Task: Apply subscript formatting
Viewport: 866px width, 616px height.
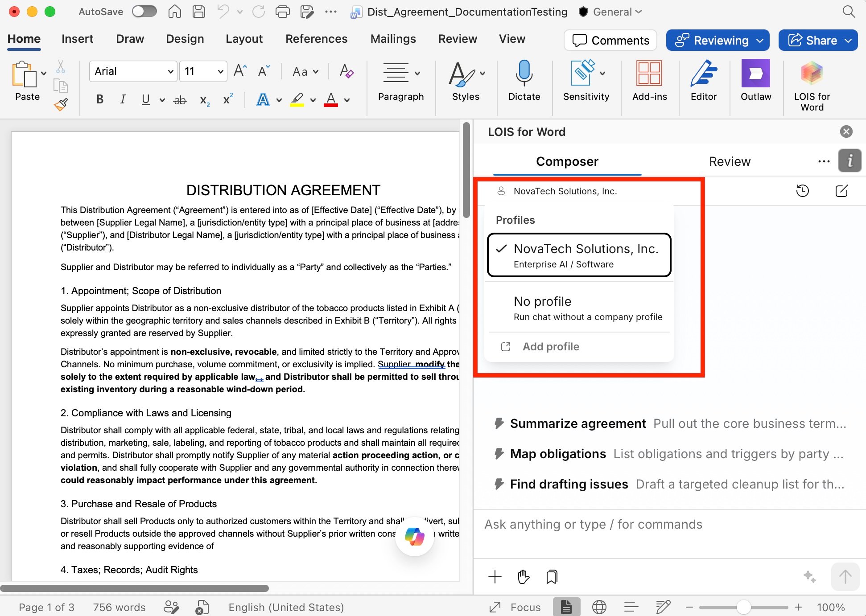Action: coord(205,100)
